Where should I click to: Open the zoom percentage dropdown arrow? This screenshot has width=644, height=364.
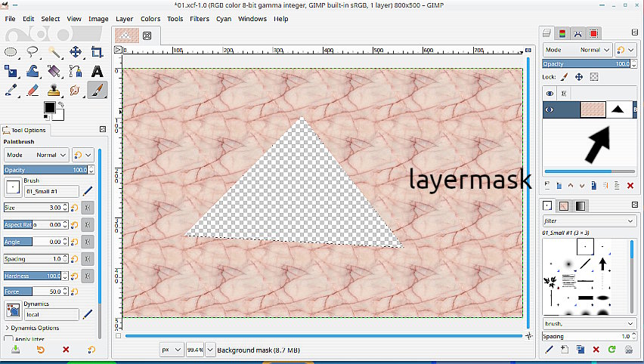coord(210,350)
